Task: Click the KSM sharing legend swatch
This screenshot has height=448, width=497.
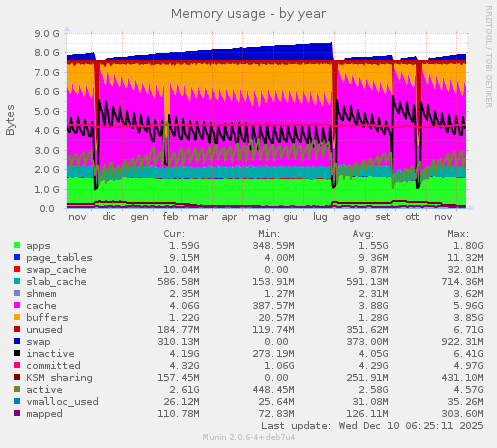Action: 17,377
